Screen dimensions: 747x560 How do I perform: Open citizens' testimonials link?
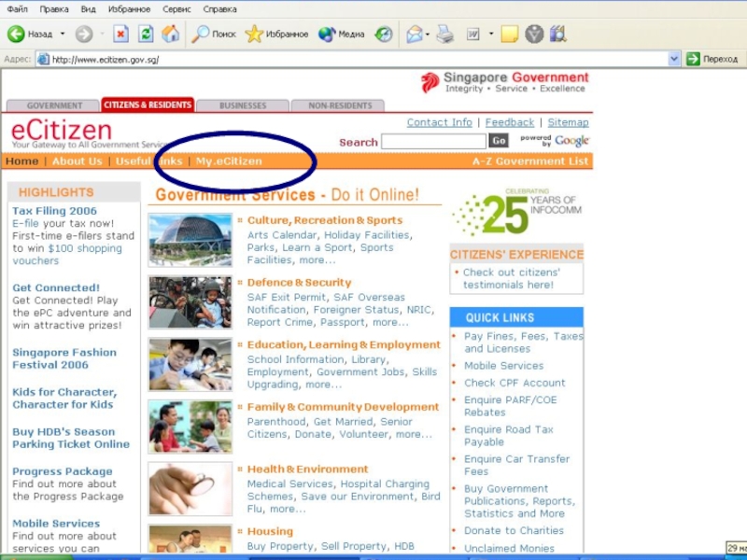tap(512, 278)
